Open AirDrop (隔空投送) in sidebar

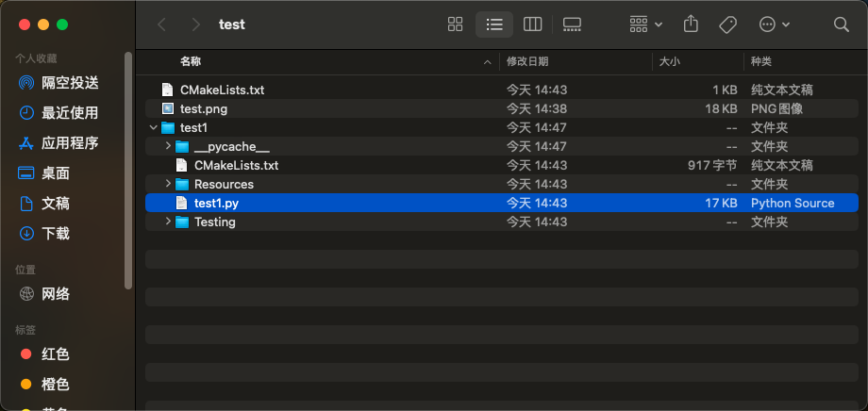(70, 83)
